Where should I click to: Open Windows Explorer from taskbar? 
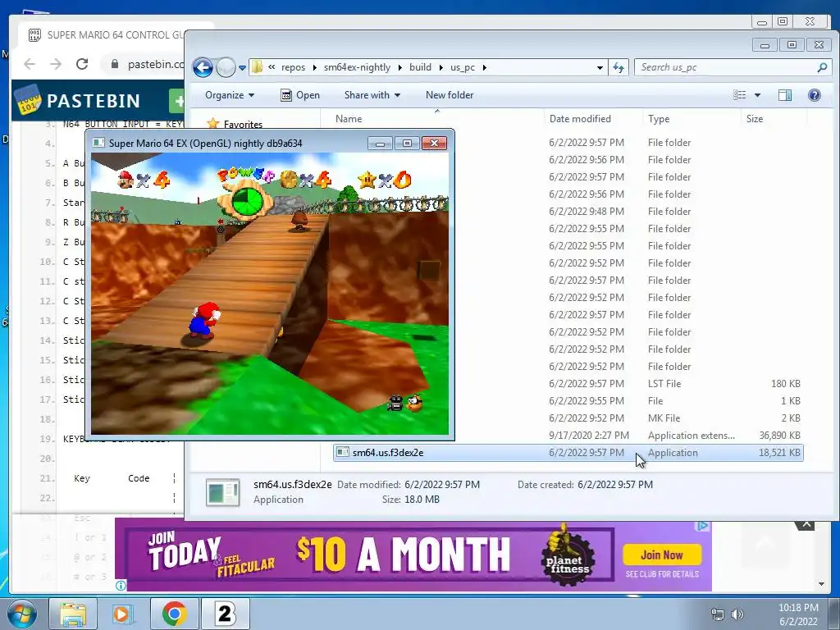click(73, 614)
